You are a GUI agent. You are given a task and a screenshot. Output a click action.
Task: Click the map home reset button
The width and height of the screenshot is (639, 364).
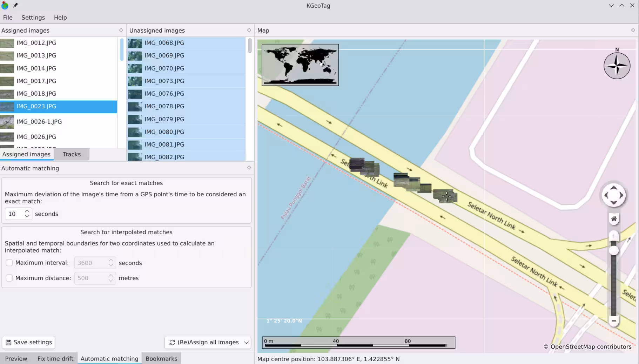click(614, 219)
